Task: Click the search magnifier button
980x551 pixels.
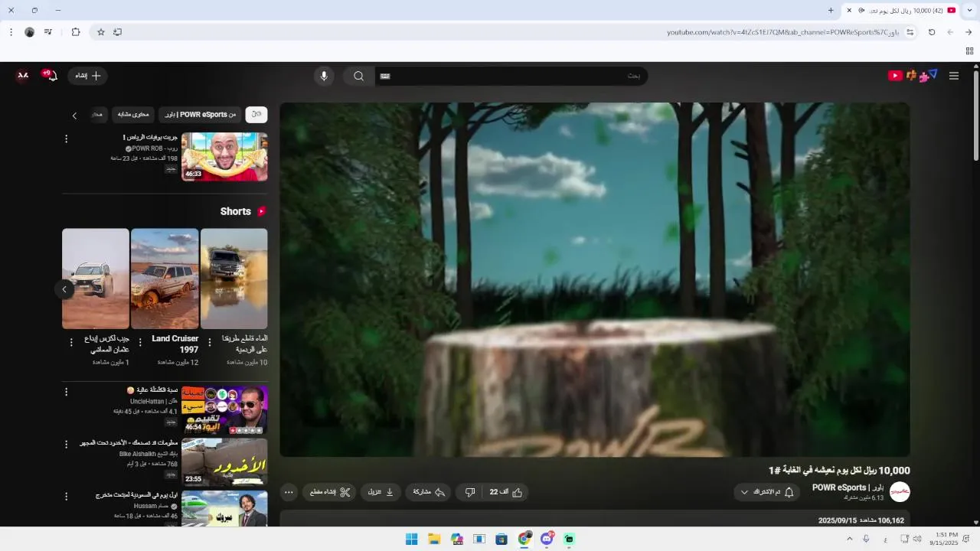Action: click(358, 76)
